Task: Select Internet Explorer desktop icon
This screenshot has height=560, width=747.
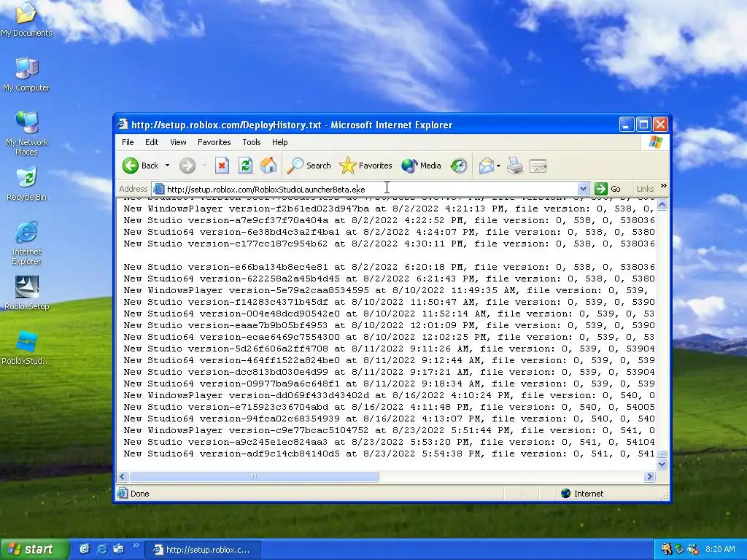Action: click(x=26, y=243)
